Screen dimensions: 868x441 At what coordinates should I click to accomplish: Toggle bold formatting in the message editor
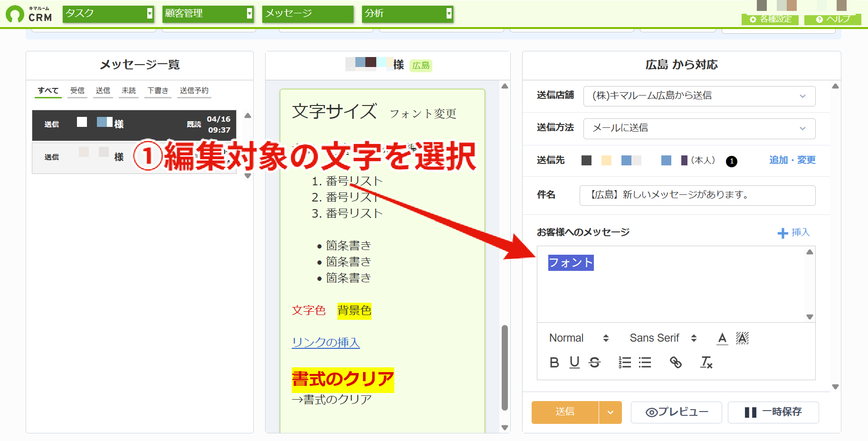click(x=554, y=363)
